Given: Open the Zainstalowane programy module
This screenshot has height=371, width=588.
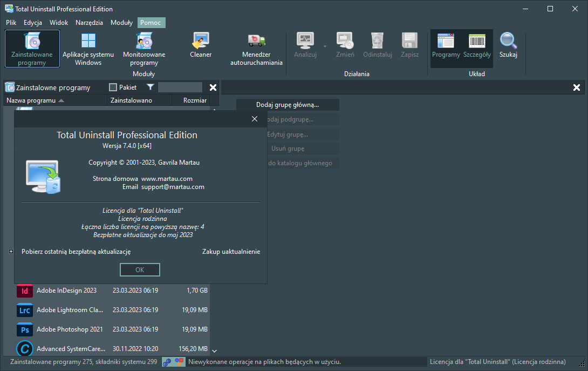Looking at the screenshot, I should 32,49.
